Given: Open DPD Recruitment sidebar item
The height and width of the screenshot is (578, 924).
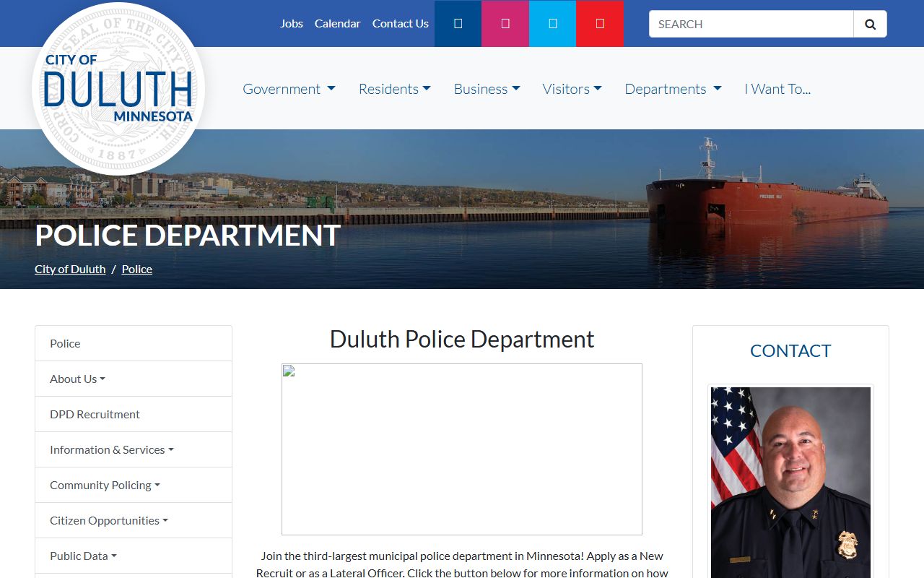Looking at the screenshot, I should (134, 414).
